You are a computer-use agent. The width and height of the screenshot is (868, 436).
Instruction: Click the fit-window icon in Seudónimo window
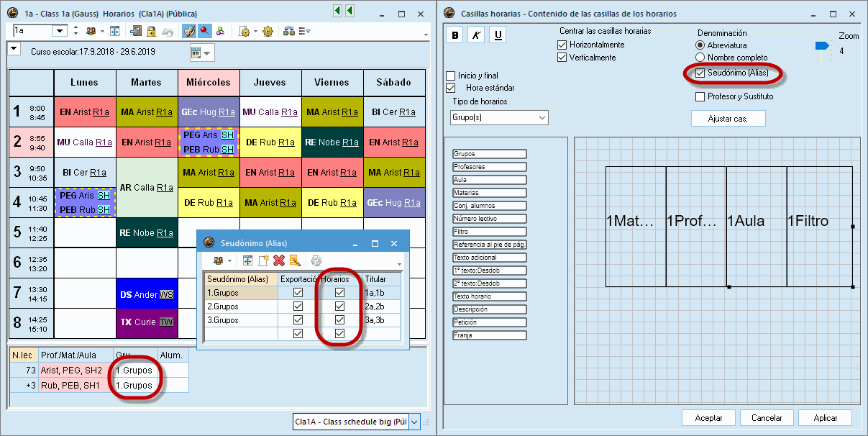click(247, 260)
